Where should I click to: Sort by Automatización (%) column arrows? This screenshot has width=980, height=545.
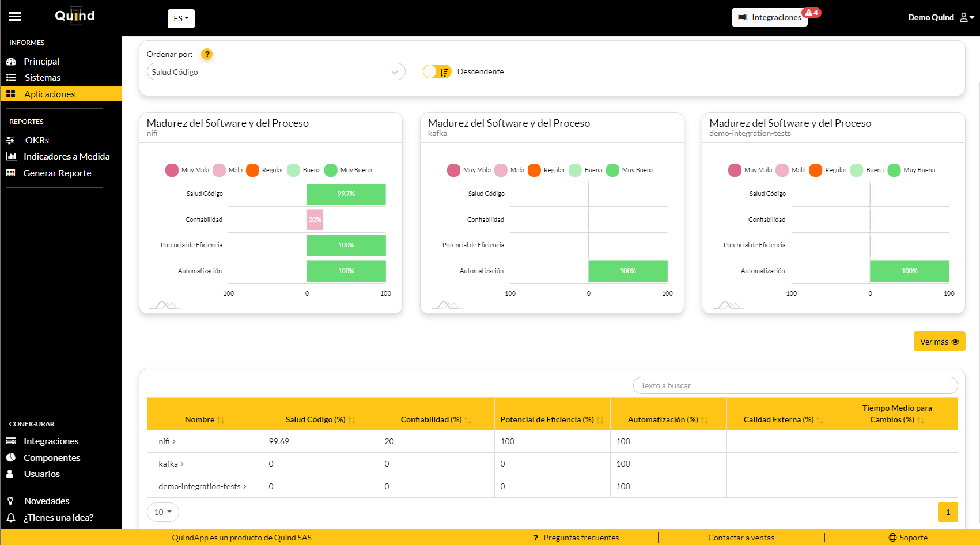(704, 420)
